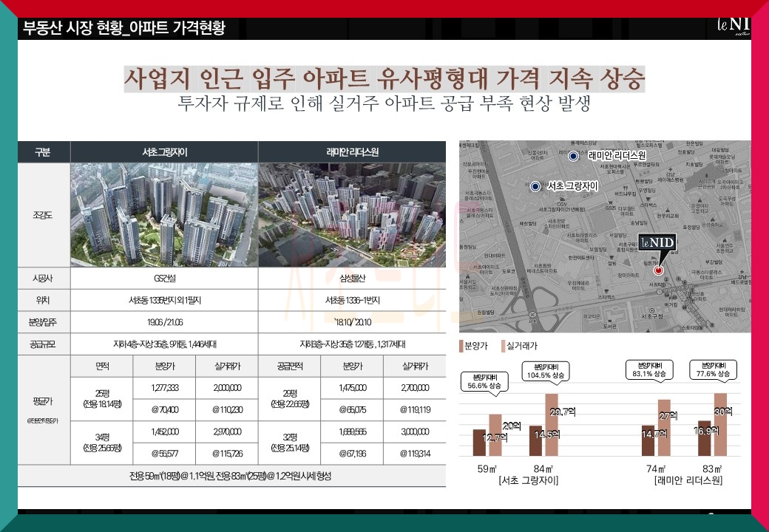Click the '1,689,565' price cell
Image resolution: width=769 pixels, height=532 pixels.
pos(352,432)
